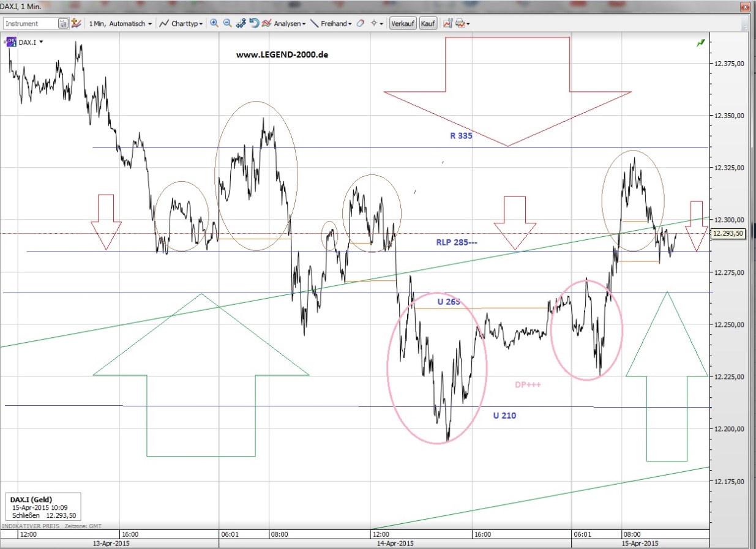Click the 08:00 time label above 15-Apr-2015
Screen dimensions: 756x549
pos(632,534)
